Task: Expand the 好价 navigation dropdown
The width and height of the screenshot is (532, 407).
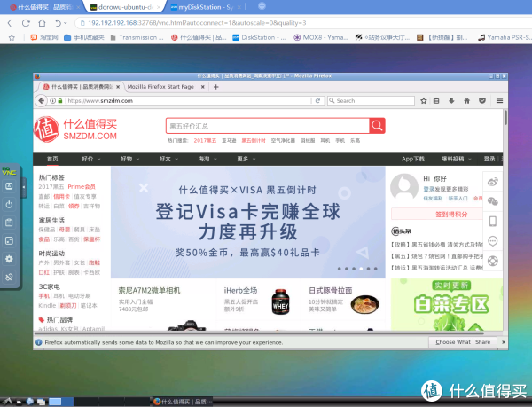Action: [90, 159]
